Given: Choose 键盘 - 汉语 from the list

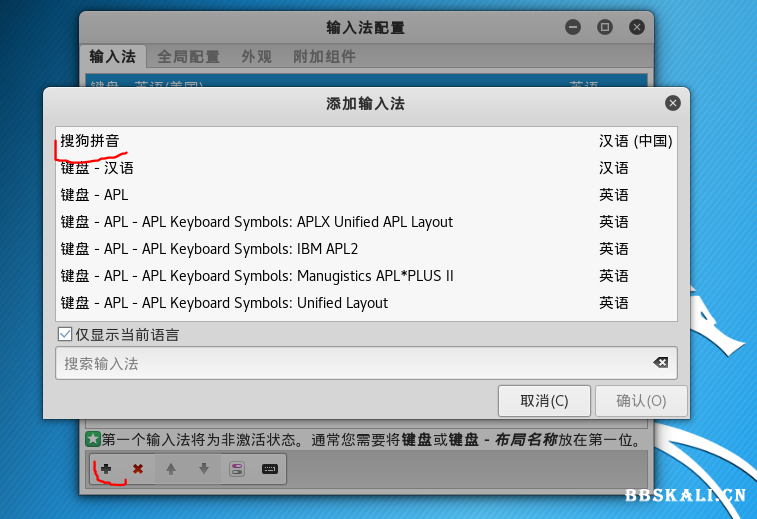Looking at the screenshot, I should click(97, 168).
